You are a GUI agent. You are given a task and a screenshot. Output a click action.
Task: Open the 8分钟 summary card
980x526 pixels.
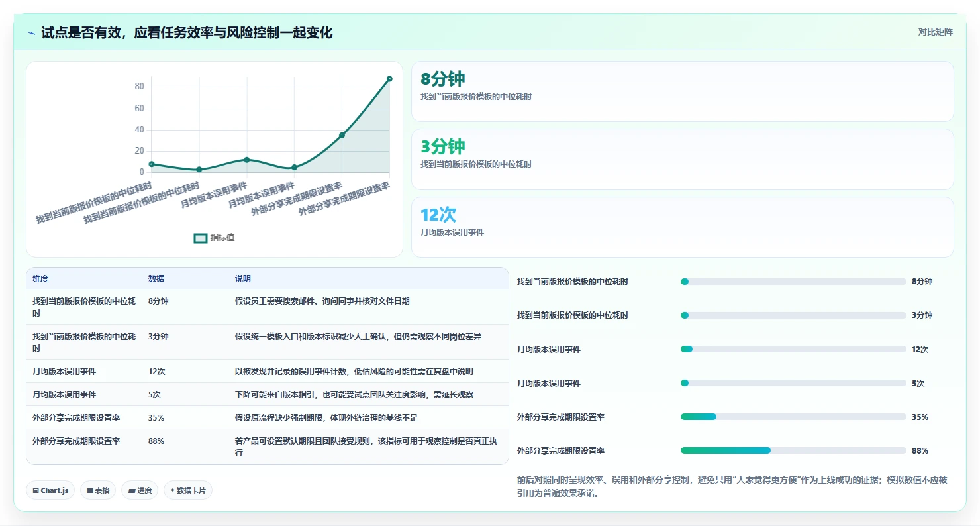[x=682, y=91]
